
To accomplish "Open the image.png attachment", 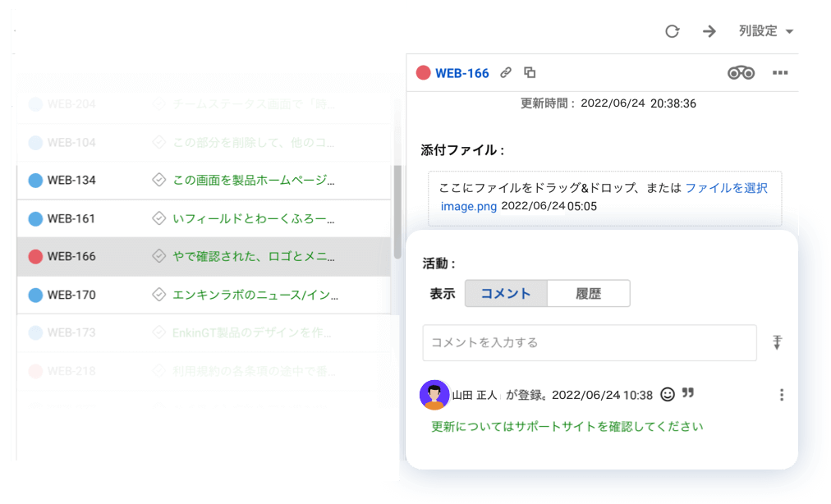I will pos(468,206).
